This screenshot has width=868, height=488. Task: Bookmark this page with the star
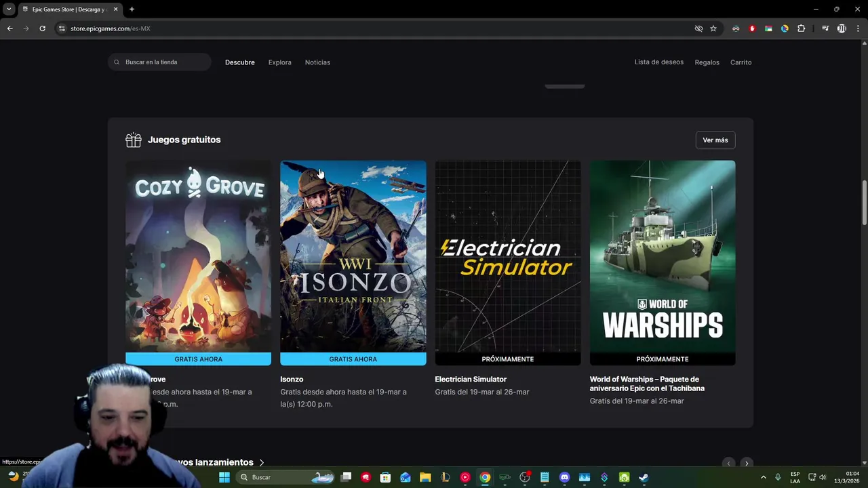coord(713,28)
